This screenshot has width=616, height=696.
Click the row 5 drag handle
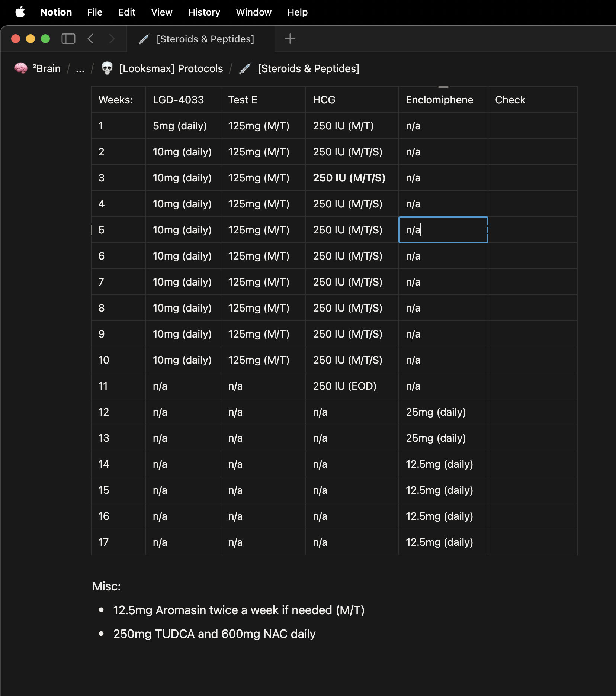coord(92,230)
